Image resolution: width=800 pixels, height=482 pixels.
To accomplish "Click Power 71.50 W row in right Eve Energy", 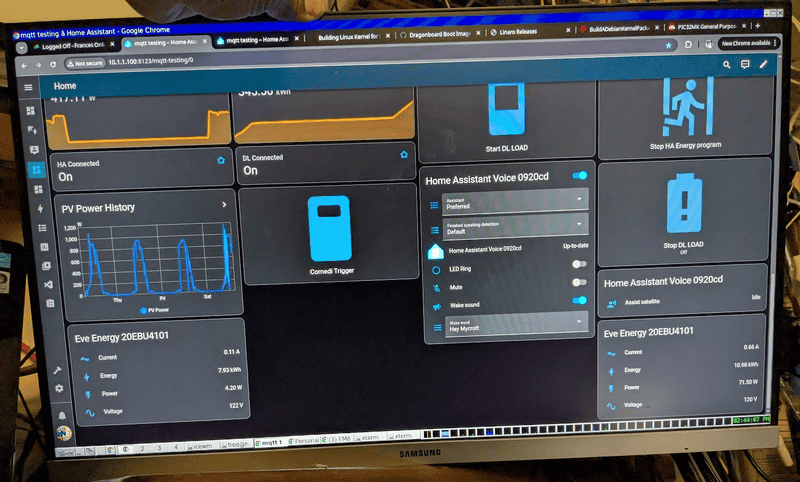I will pos(683,385).
